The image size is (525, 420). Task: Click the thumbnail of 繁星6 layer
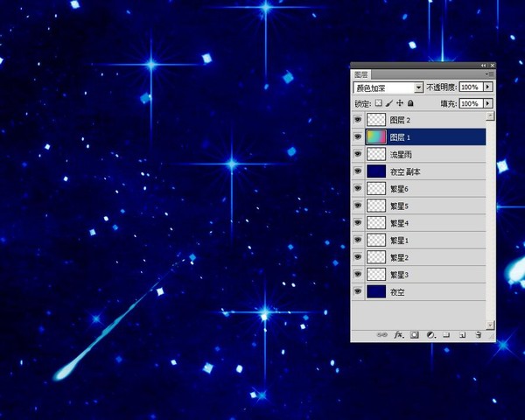pos(376,189)
